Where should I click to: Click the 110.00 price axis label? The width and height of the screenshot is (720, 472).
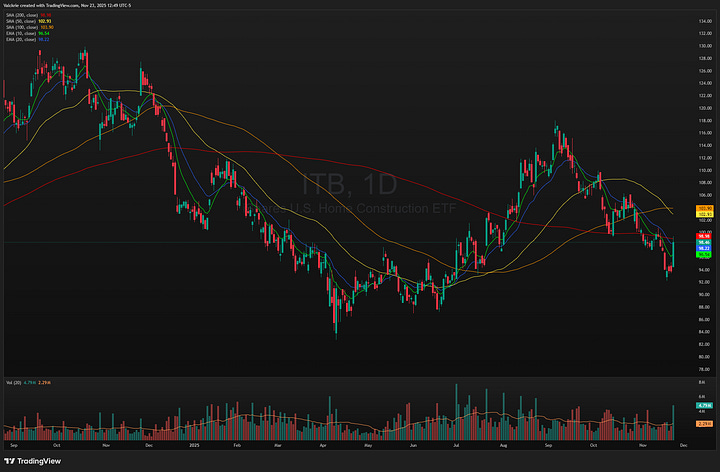(x=705, y=170)
